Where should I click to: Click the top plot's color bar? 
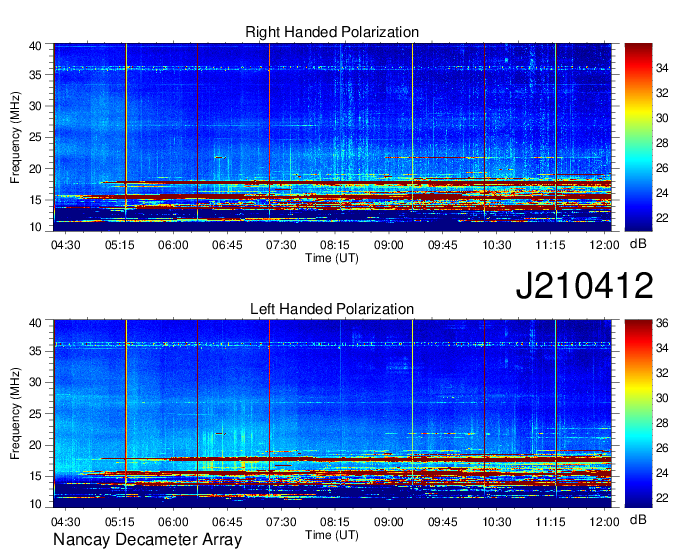638,137
